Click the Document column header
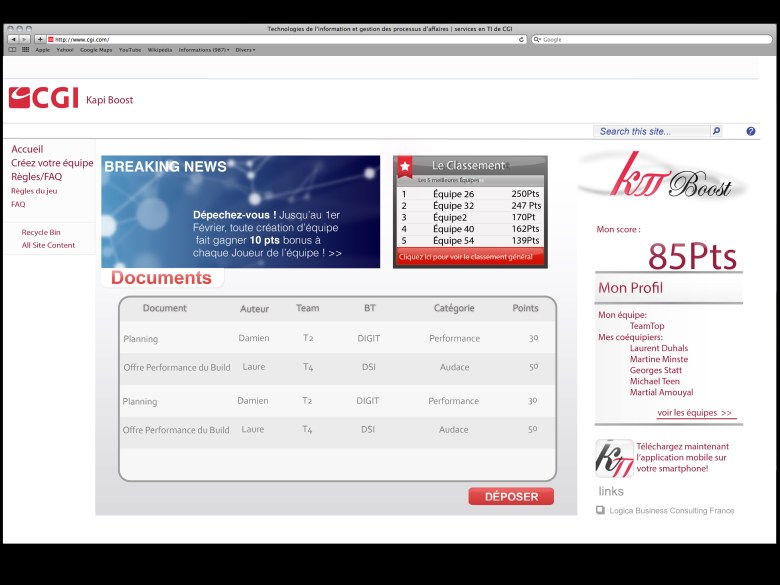The width and height of the screenshot is (780, 585). [x=164, y=308]
